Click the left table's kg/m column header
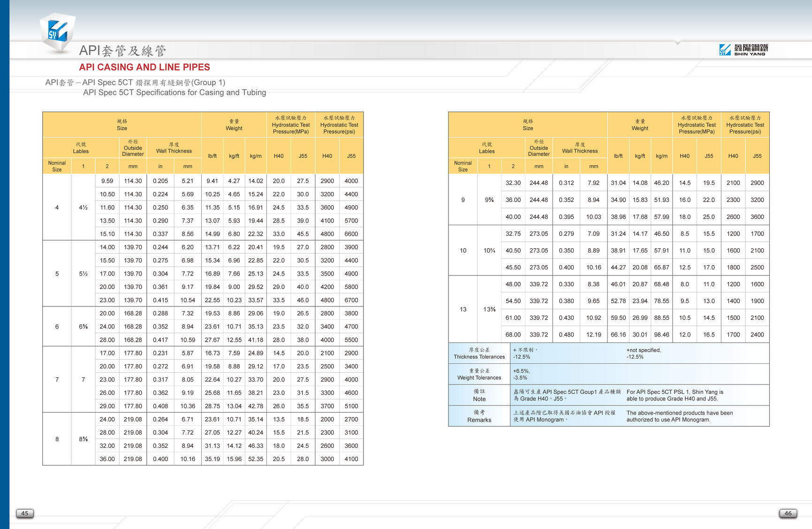This screenshot has height=529, width=812. [256, 156]
